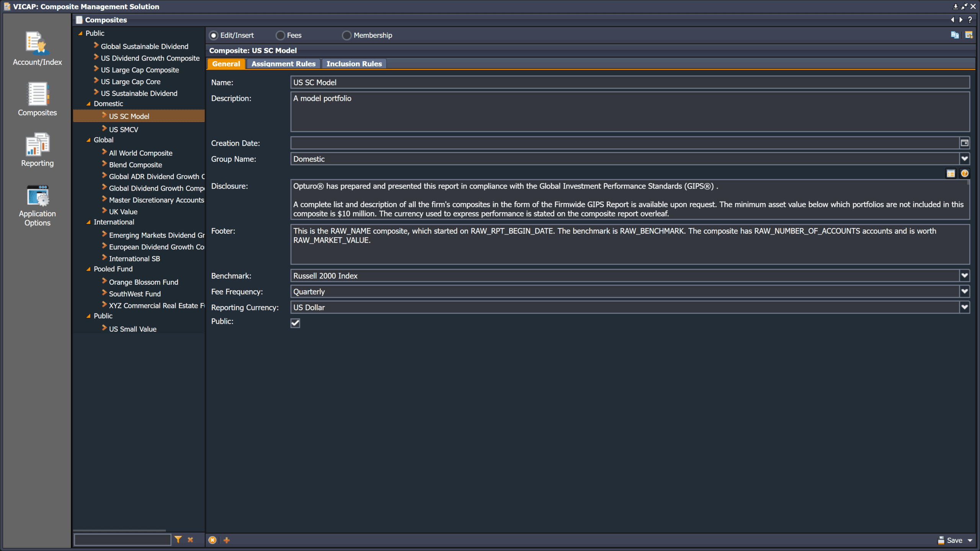
Task: Select the US Small Value composite
Action: [x=132, y=329]
